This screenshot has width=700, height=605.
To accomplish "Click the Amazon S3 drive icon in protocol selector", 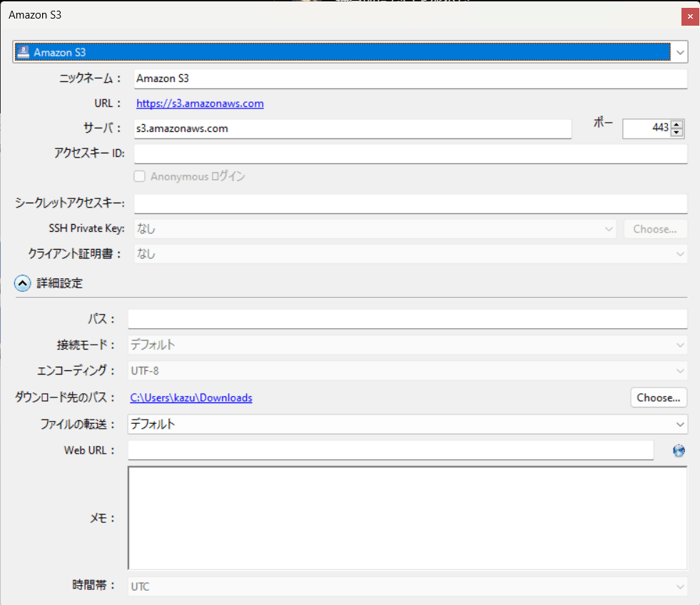I will pos(23,52).
